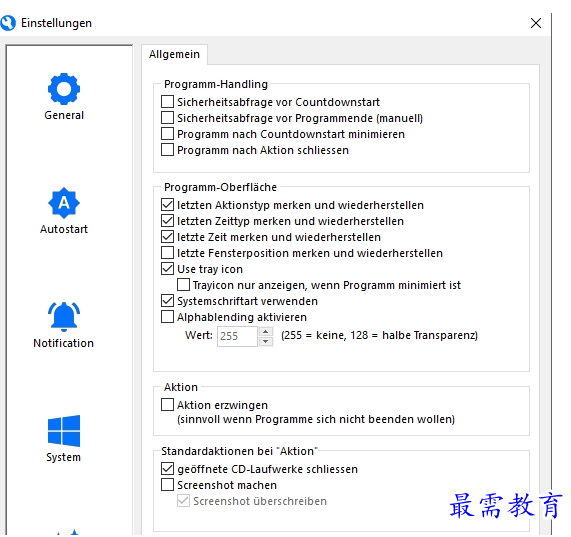571x537 pixels.
Task: Open the Autostart settings section
Action: (x=64, y=210)
